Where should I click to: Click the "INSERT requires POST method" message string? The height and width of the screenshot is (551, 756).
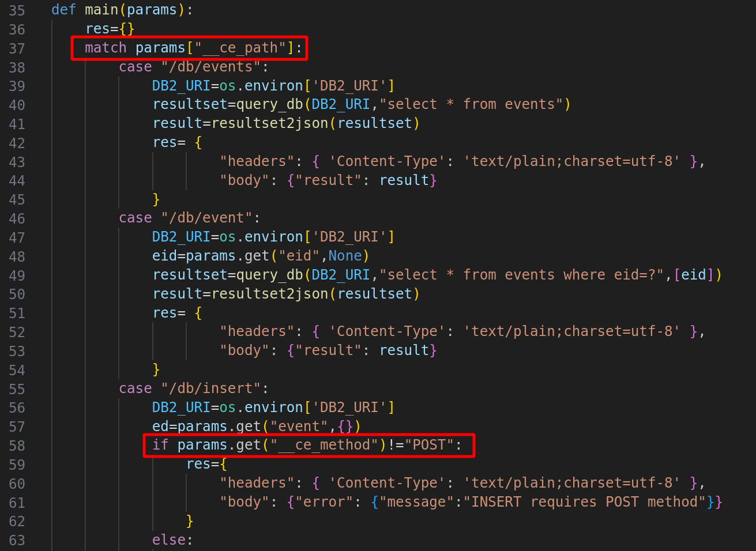click(x=585, y=502)
